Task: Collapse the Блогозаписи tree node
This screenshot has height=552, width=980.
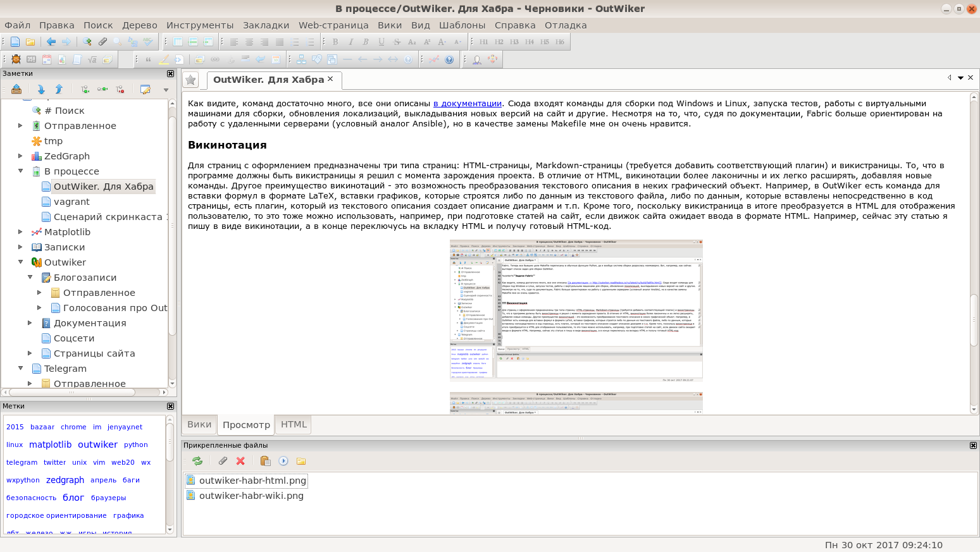Action: 30,278
